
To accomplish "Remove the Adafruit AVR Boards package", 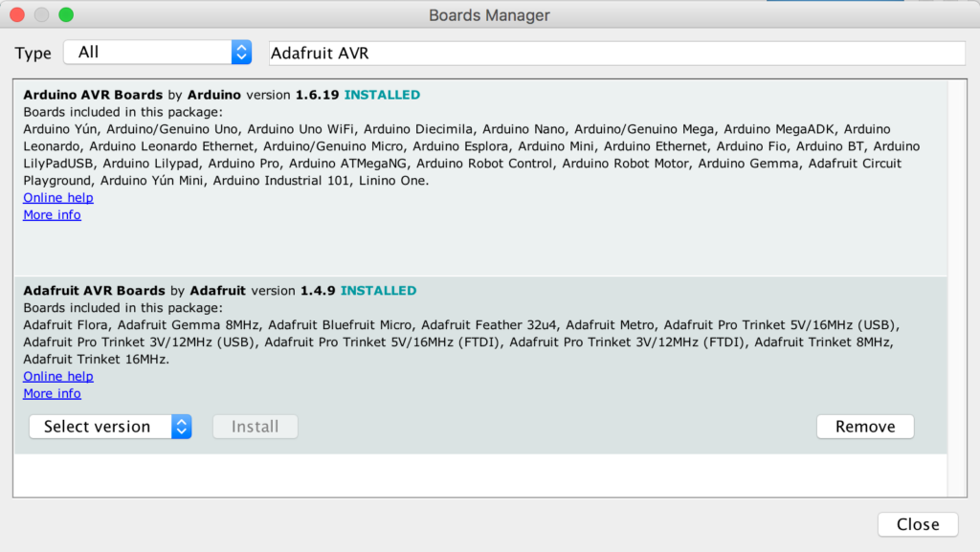I will tap(864, 426).
